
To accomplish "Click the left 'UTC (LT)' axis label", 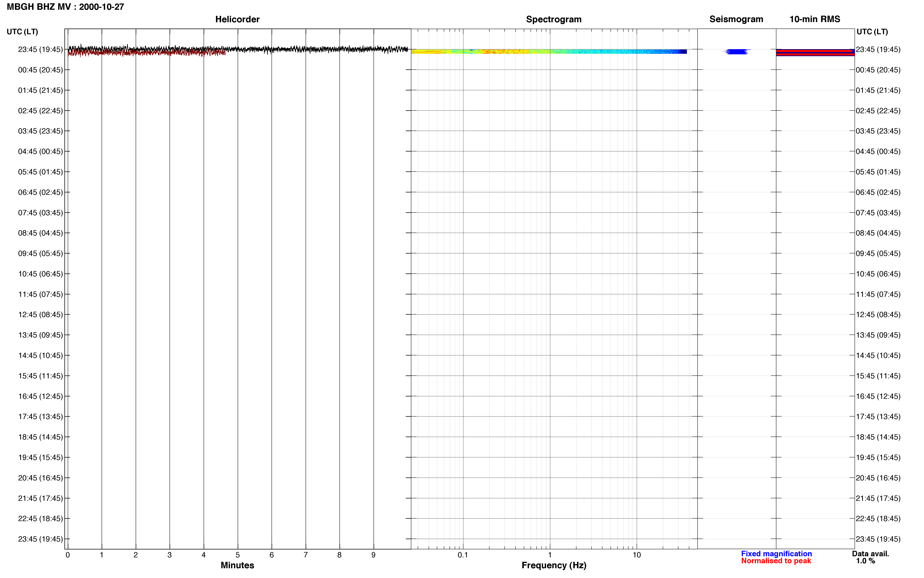I will click(22, 32).
